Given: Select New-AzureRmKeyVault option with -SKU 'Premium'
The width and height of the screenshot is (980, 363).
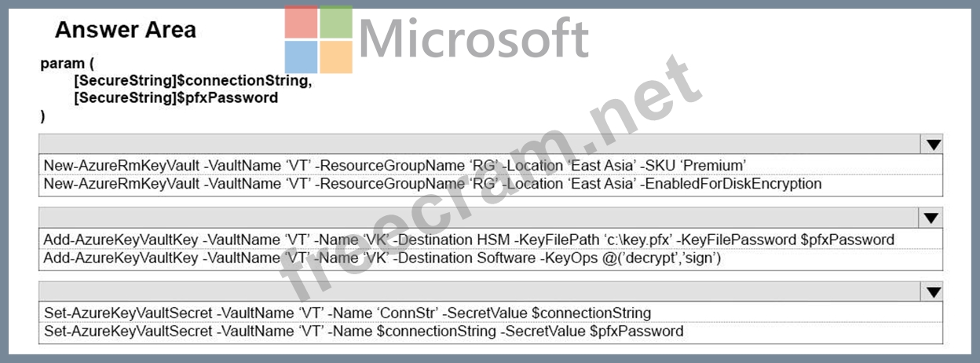Looking at the screenshot, I should click(x=491, y=165).
